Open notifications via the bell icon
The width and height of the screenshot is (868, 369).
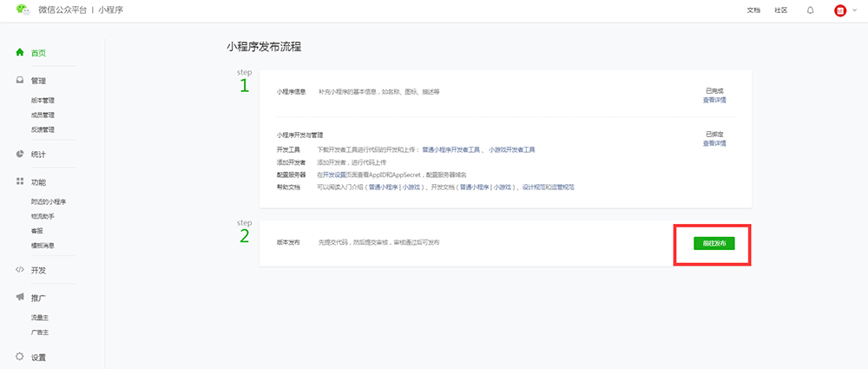[810, 10]
